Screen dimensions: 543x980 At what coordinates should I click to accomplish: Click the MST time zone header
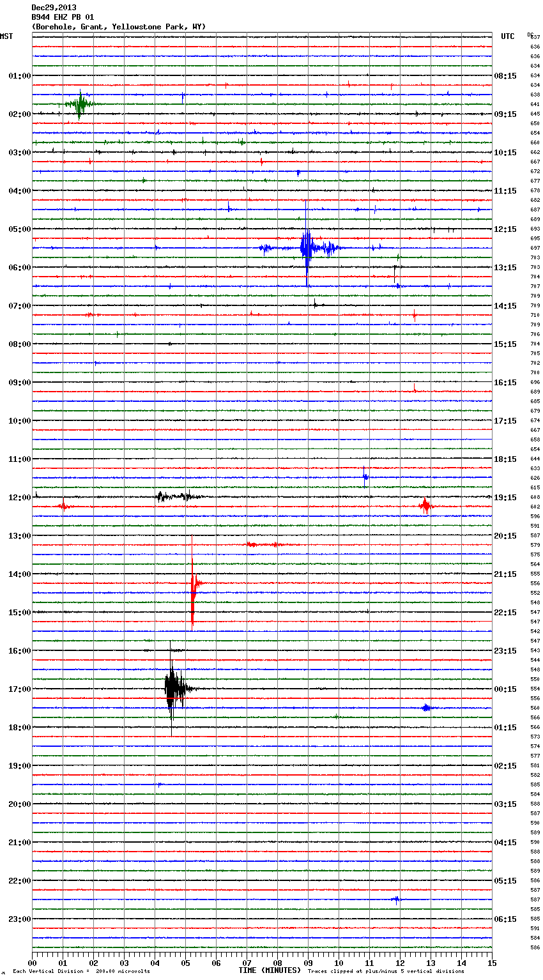pyautogui.click(x=6, y=36)
